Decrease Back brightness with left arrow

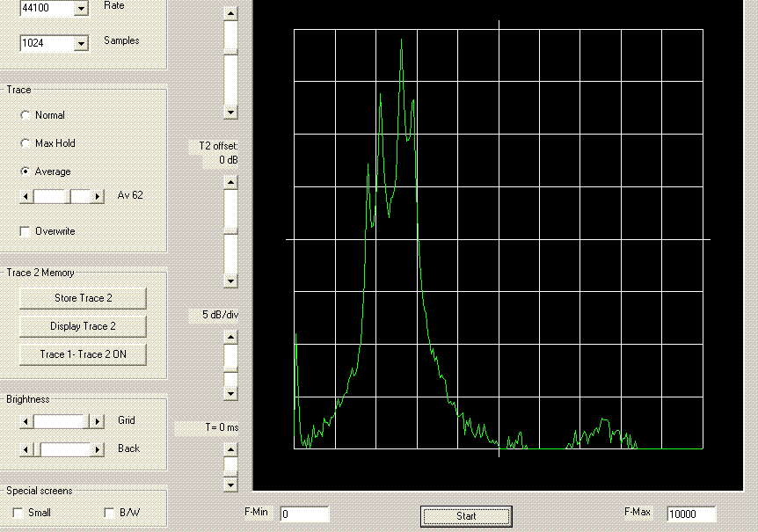tap(26, 450)
